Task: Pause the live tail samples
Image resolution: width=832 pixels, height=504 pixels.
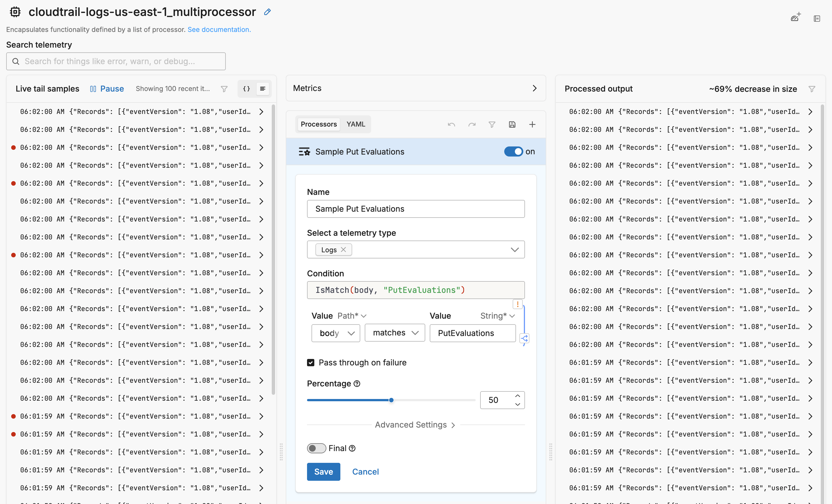Action: 107,88
